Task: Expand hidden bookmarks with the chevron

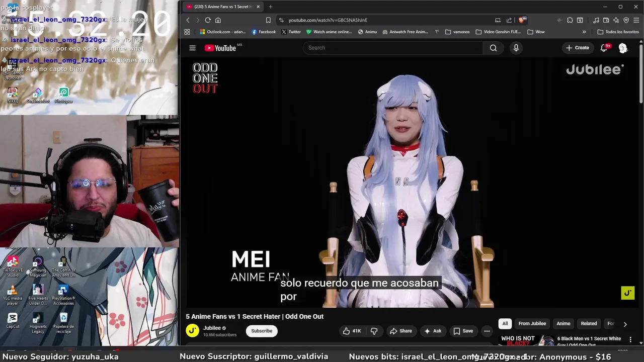Action: (584, 32)
